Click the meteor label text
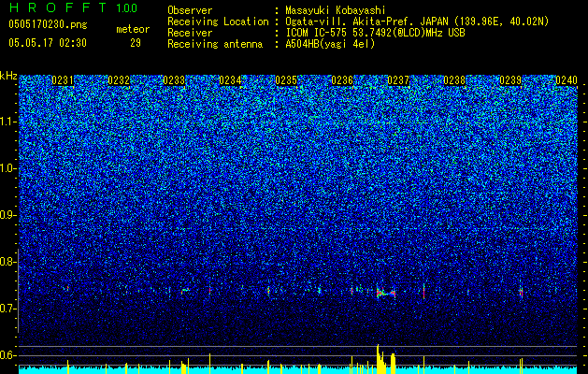 [x=133, y=29]
